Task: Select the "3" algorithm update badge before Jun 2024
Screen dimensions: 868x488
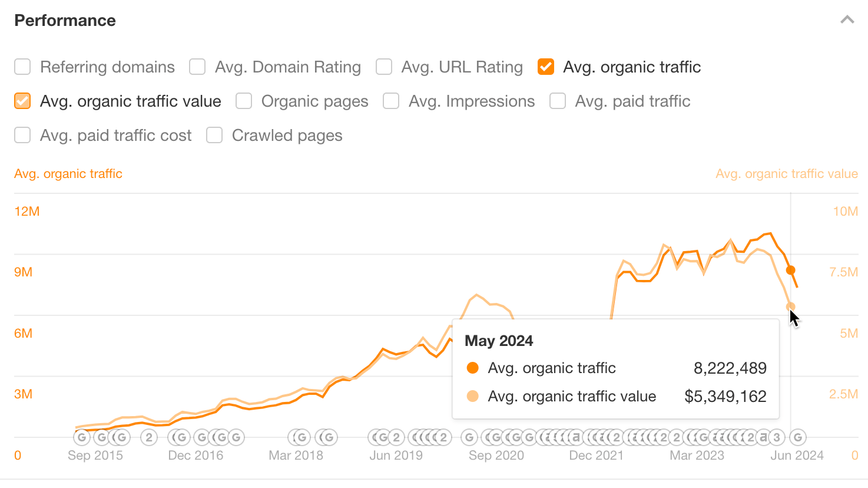Action: click(x=776, y=437)
